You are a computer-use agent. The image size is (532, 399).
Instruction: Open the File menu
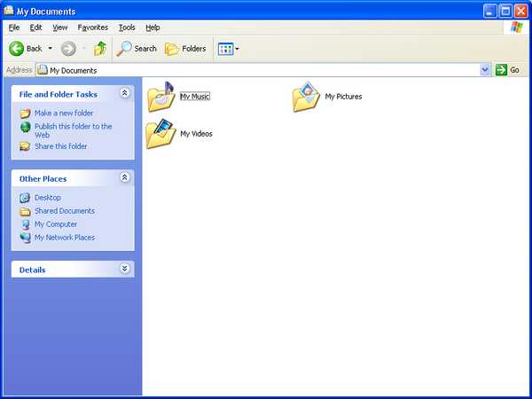click(x=14, y=27)
